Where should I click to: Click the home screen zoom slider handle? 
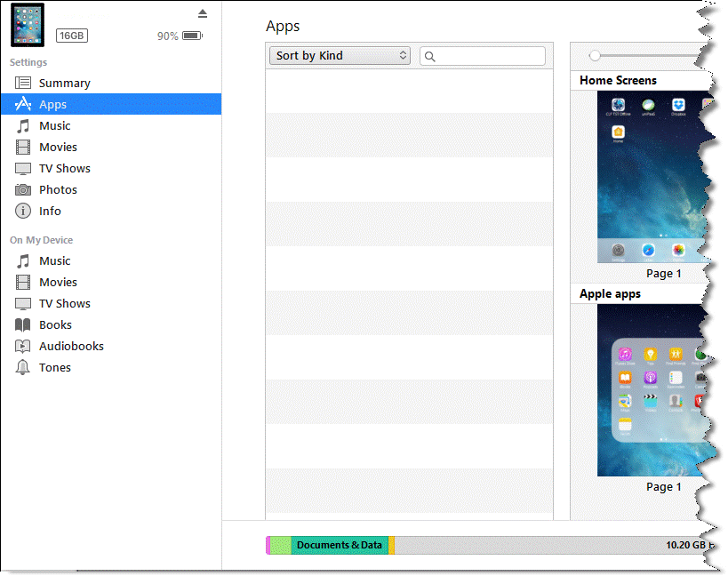coord(595,56)
